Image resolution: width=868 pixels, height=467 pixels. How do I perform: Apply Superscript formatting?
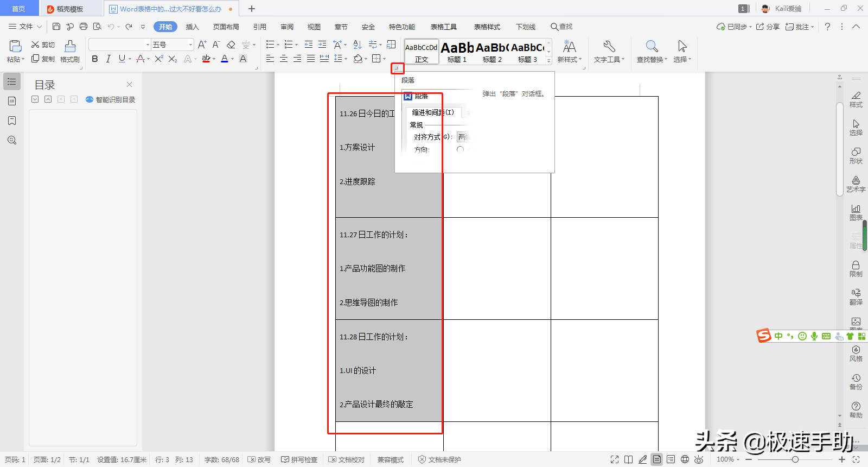coord(159,59)
